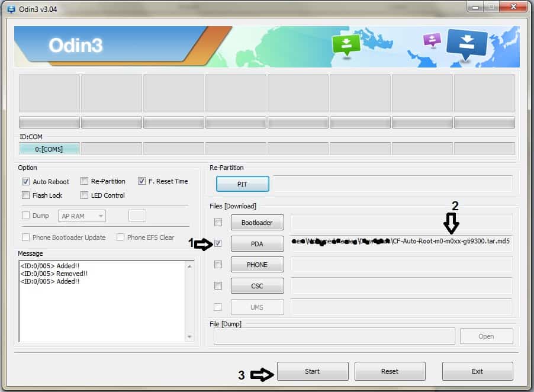Click the message log scroll up arrow

pyautogui.click(x=189, y=266)
